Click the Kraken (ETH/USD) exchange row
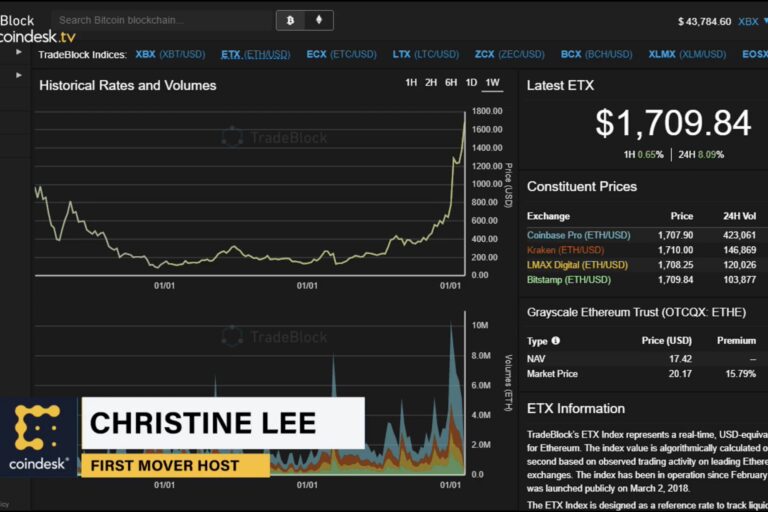Viewport: 768px width, 512px height. [x=642, y=250]
